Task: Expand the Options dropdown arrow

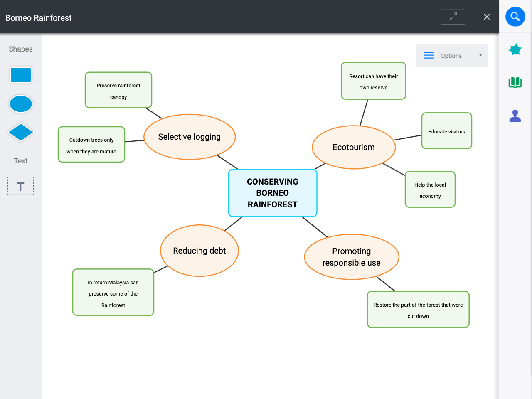Action: (480, 55)
